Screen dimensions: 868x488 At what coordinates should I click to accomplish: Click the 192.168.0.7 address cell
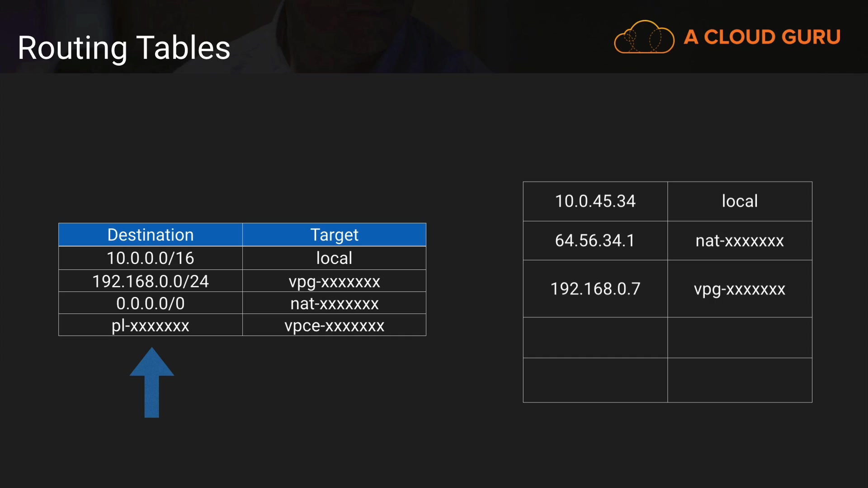(x=595, y=289)
